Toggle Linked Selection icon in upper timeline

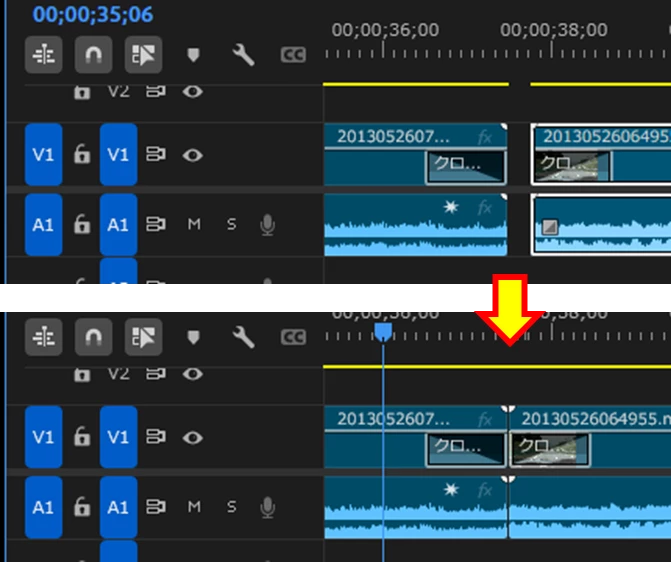pos(143,55)
